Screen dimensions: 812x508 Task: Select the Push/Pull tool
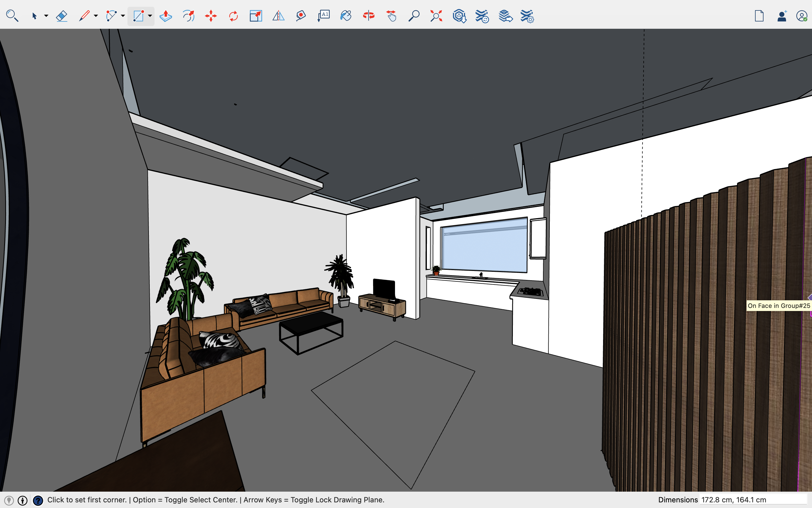[x=166, y=16]
